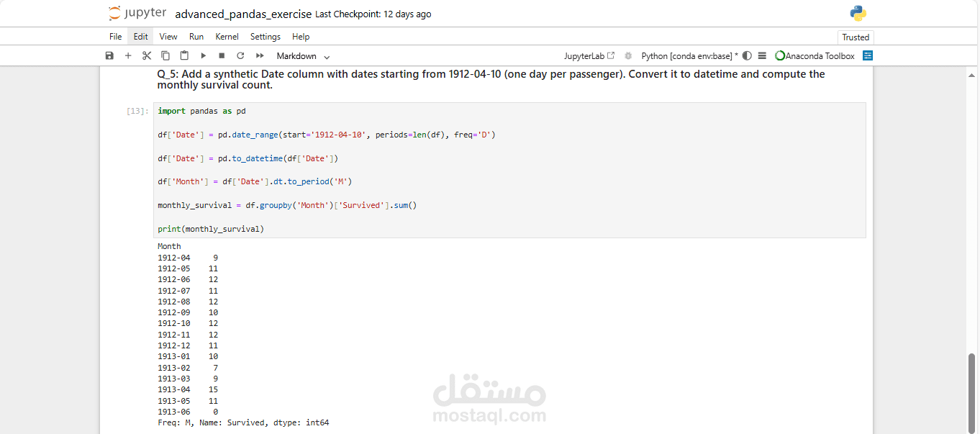This screenshot has width=980, height=434.
Task: Open the Edit menu
Action: tap(140, 37)
